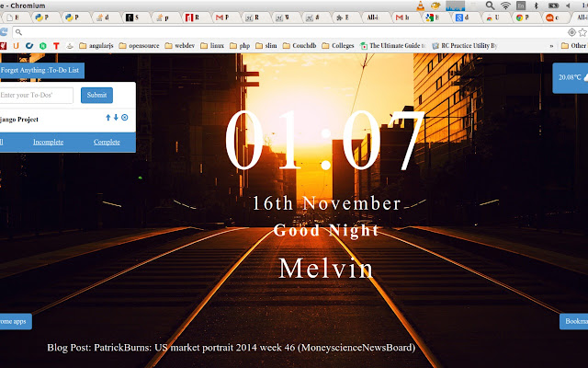The image size is (588, 368).
Task: Filter to-dos by Incomplete
Action: click(x=48, y=142)
